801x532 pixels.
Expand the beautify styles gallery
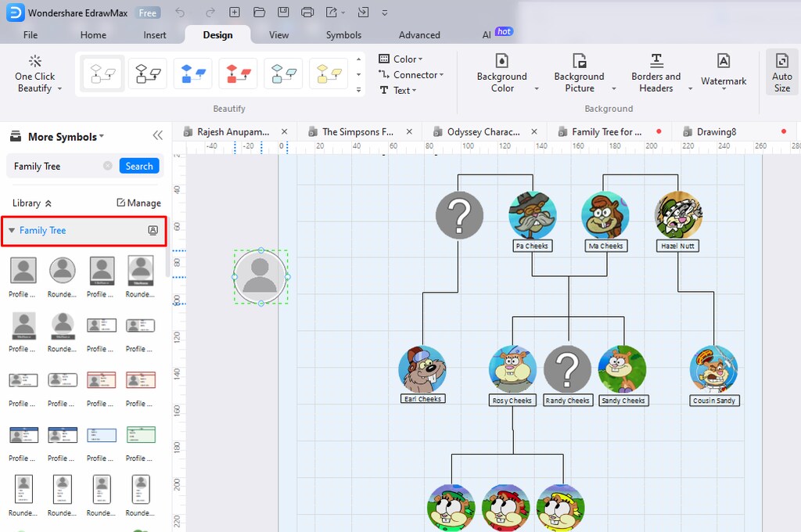pos(358,90)
